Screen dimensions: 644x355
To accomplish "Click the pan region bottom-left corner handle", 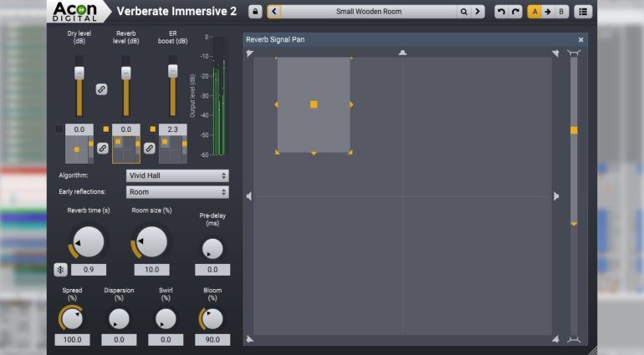I will point(277,152).
